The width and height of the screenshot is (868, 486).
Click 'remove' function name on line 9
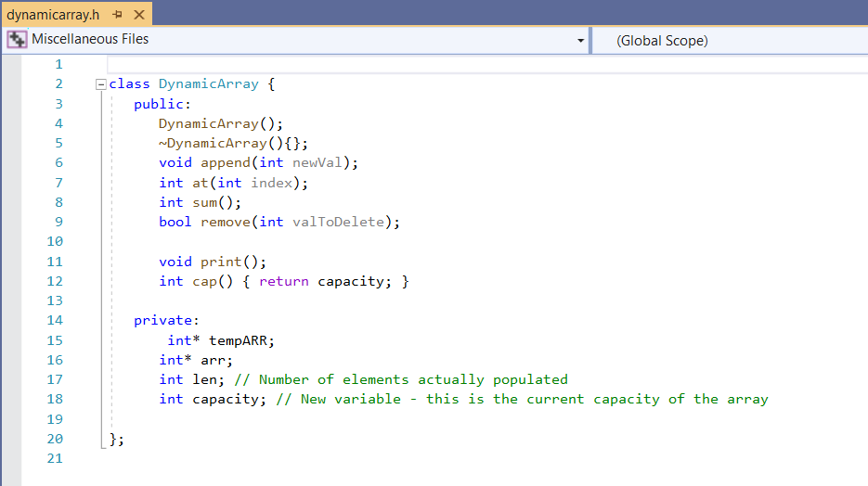[226, 222]
